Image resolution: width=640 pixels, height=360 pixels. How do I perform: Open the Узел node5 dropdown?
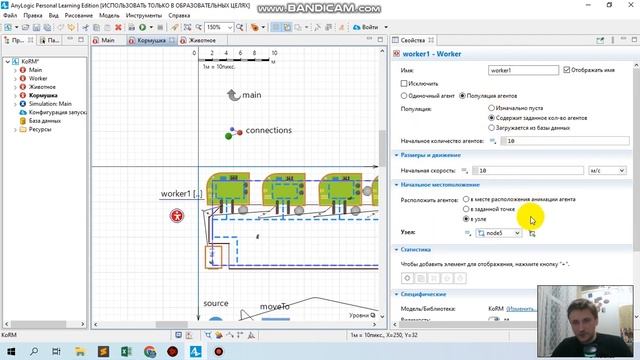(x=498, y=233)
